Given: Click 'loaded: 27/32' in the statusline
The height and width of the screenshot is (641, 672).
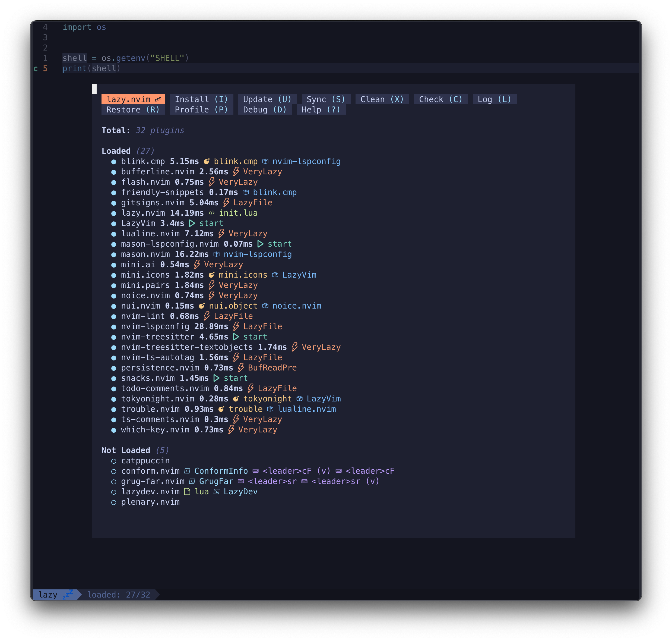Looking at the screenshot, I should pos(119,595).
